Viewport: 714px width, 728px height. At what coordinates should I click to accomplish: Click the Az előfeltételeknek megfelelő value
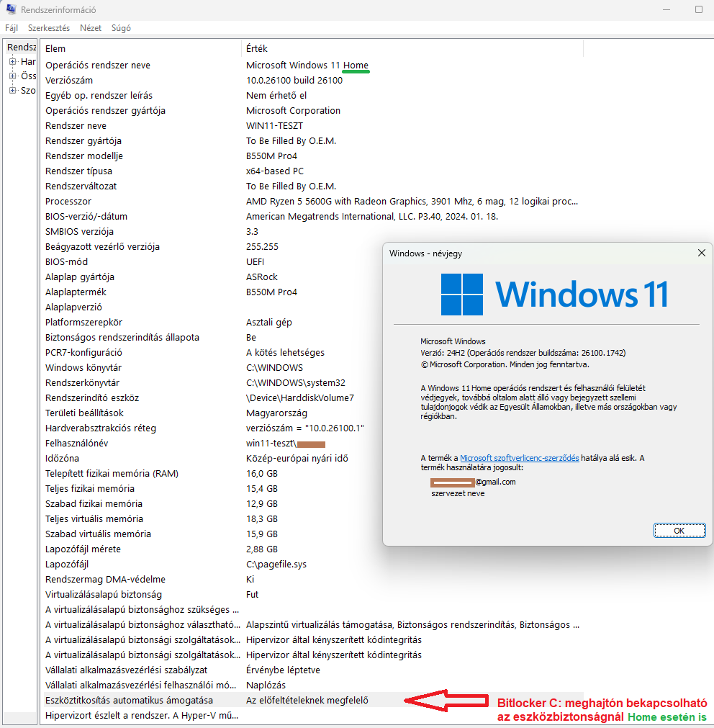307,700
